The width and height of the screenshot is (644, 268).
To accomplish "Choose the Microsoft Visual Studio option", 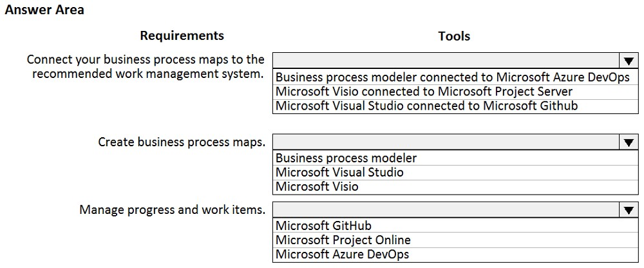I will click(455, 172).
